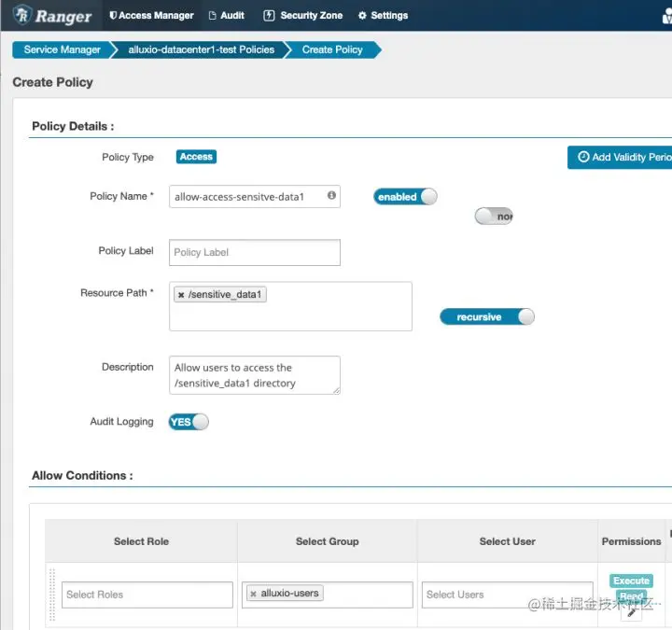Click the user profile icon

tap(666, 16)
